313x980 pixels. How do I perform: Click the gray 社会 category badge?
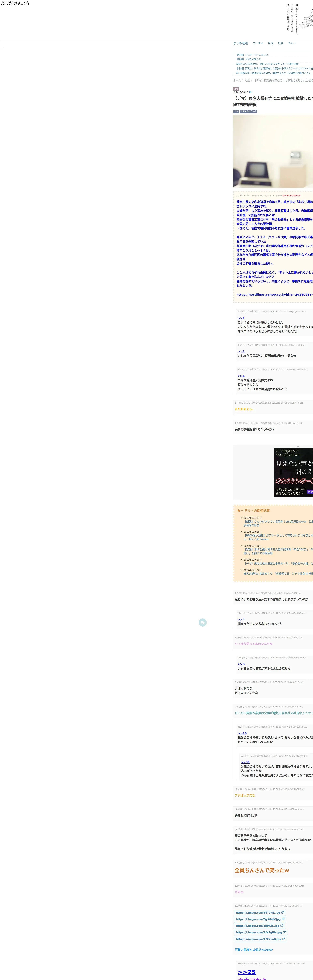click(236, 89)
